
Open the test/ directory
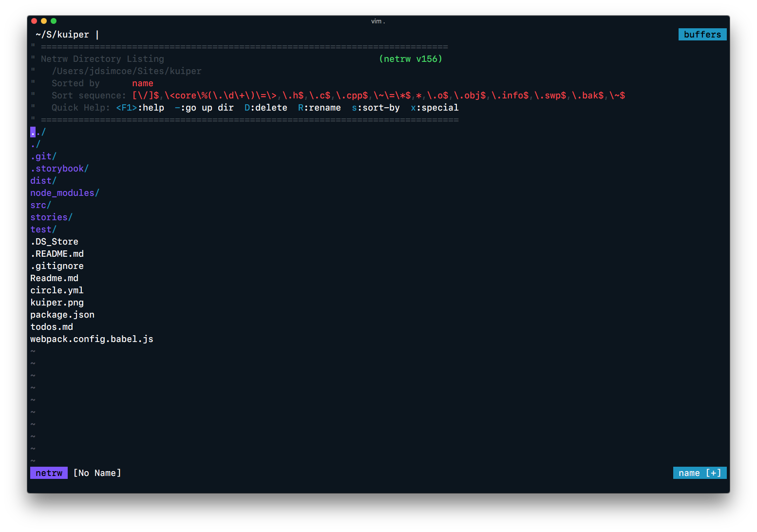tap(43, 229)
